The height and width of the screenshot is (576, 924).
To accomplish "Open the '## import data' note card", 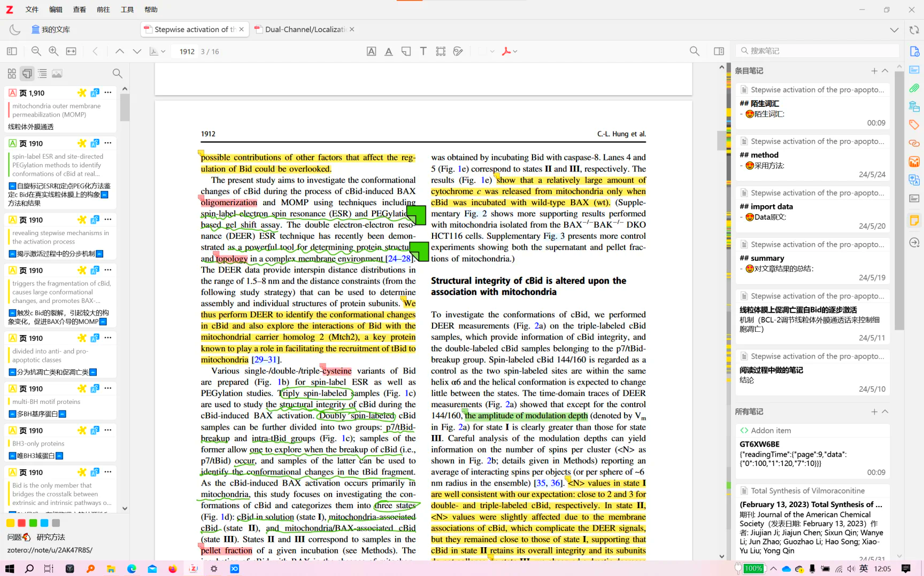I will click(812, 209).
